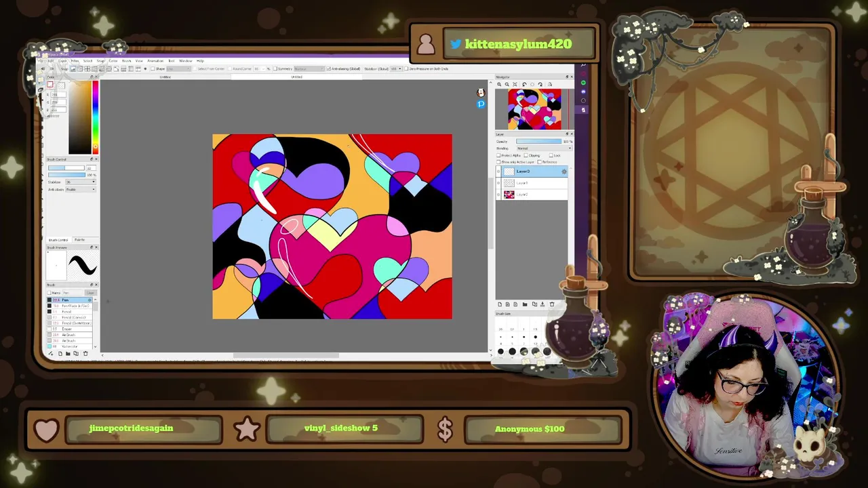This screenshot has width=868, height=488.
Task: Open the Anti-aliasing dropdown in Brush Control
Action: (80, 190)
